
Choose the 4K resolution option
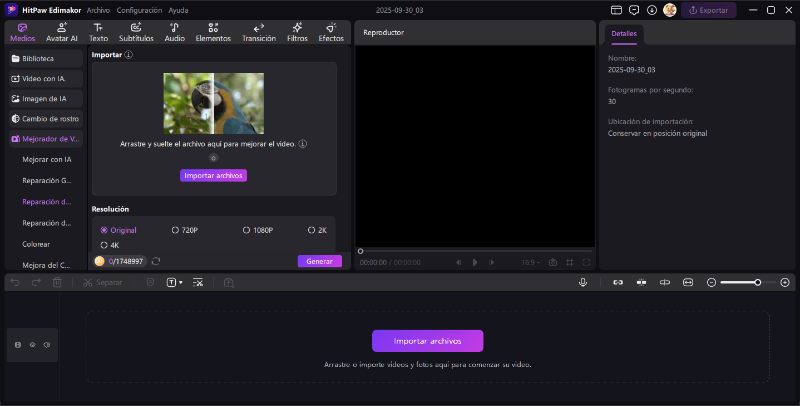(109, 245)
